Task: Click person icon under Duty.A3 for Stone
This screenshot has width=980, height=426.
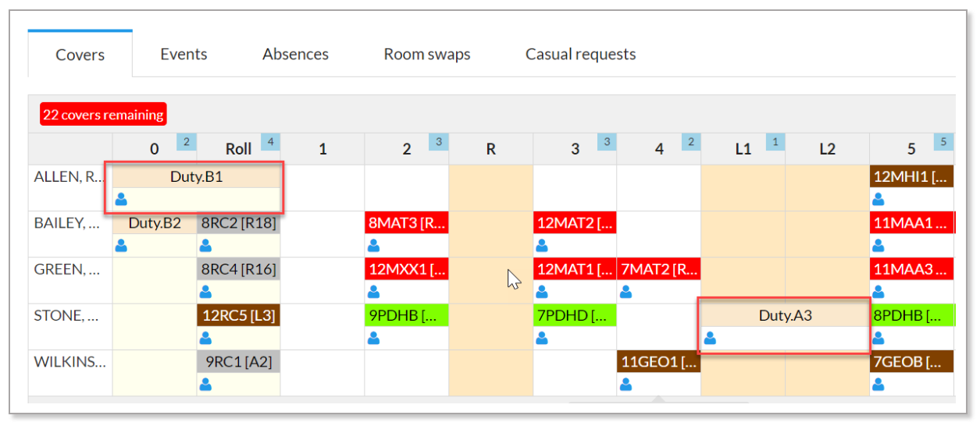Action: (710, 338)
